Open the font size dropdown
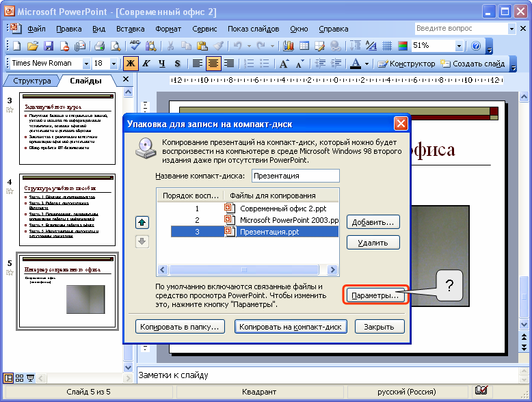532x402 pixels. (114, 64)
